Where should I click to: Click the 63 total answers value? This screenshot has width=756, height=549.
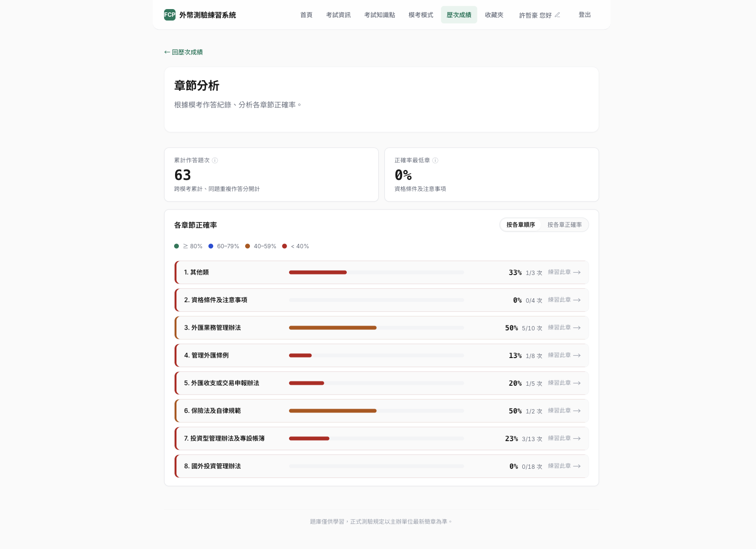pos(183,175)
